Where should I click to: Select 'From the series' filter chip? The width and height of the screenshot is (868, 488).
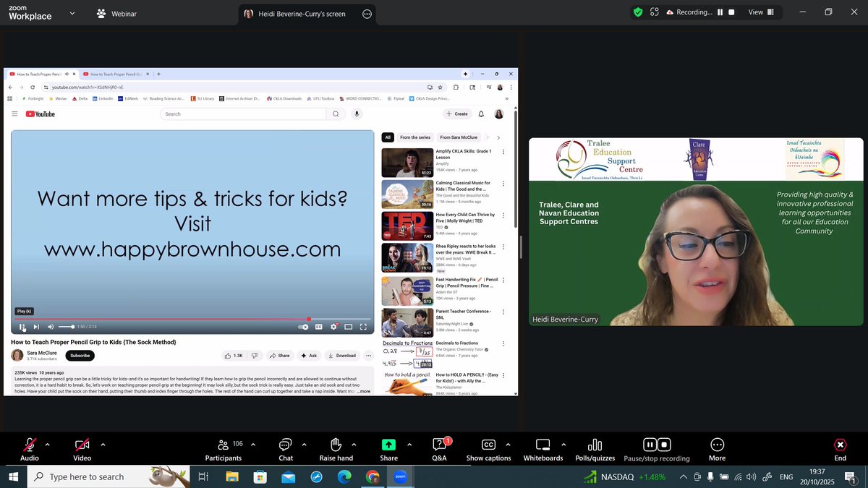pos(415,137)
